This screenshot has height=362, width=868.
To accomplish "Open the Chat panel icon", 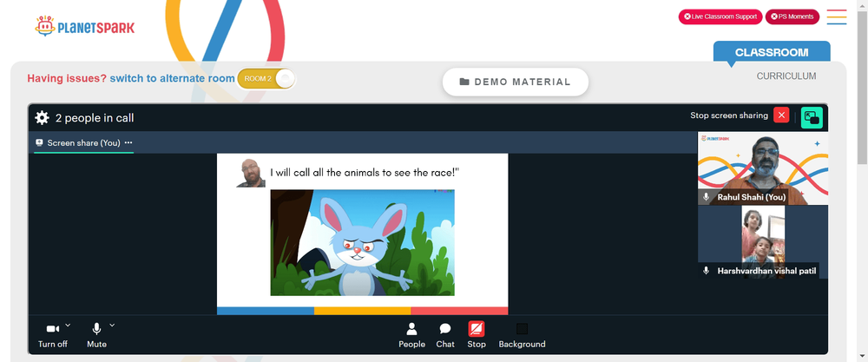I will [445, 329].
